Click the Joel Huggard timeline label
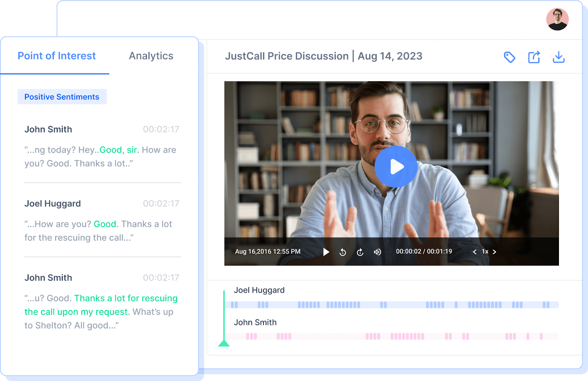 [x=259, y=290]
